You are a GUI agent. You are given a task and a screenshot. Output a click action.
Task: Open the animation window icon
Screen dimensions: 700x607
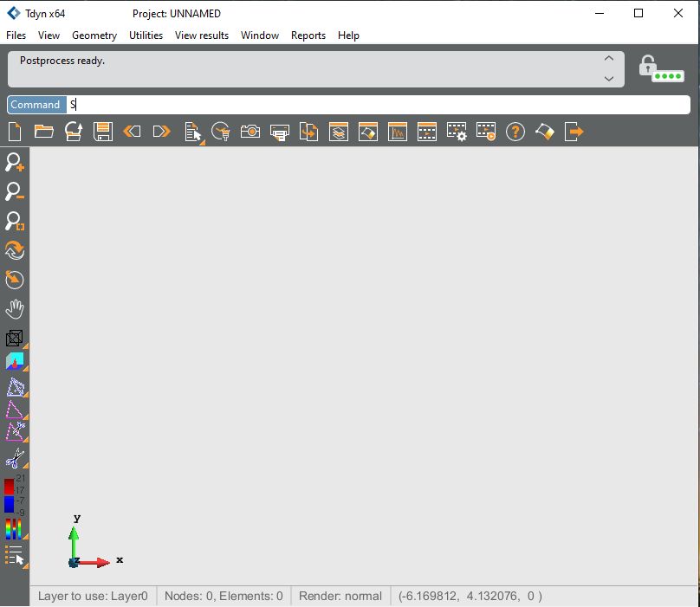click(x=427, y=132)
